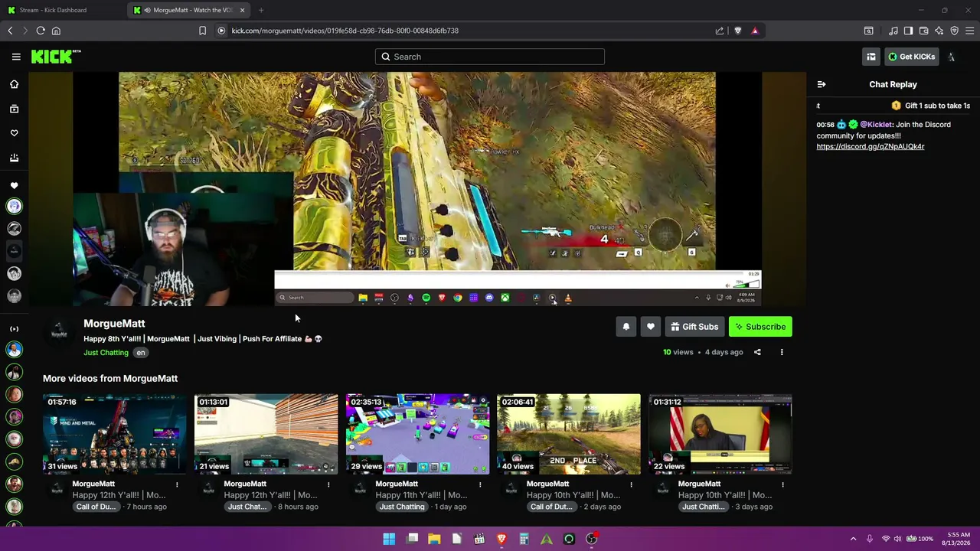
Task: Open the taskbar clock and date
Action: click(958, 539)
